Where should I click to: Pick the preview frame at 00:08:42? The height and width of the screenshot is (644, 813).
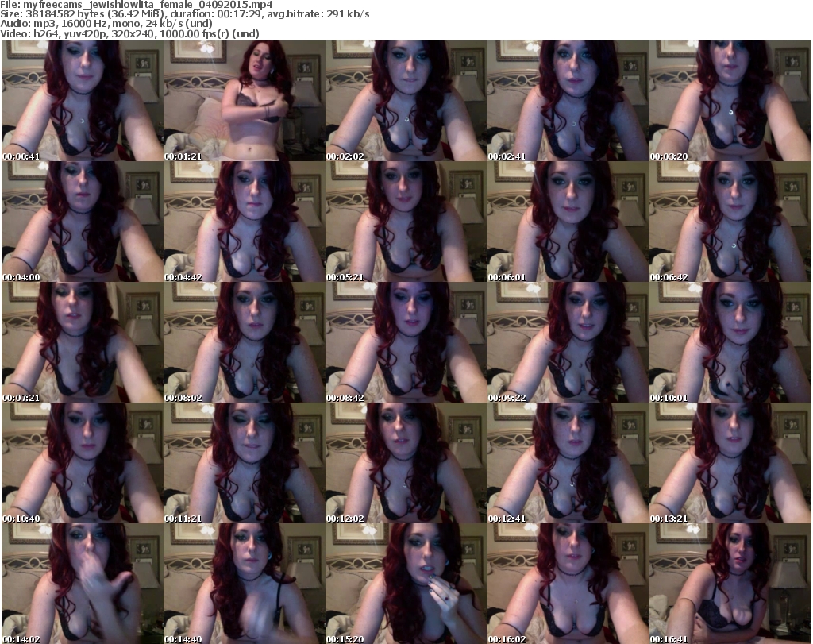pyautogui.click(x=406, y=342)
